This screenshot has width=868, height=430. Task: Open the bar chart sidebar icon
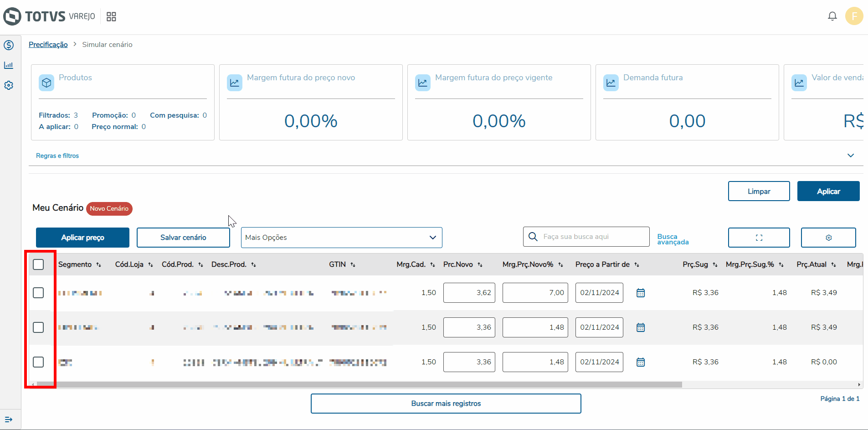[9, 65]
